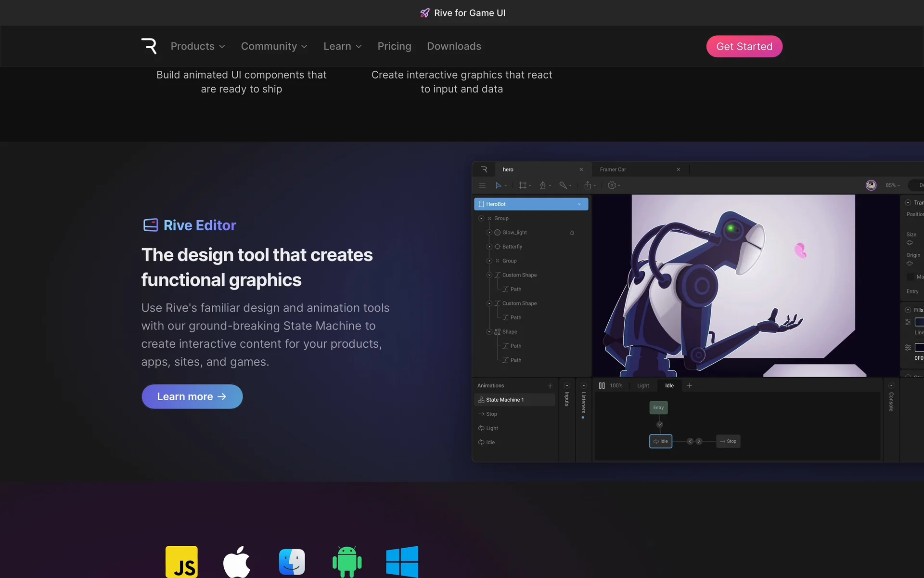Screen dimensions: 924x578
Task: Open the editor settings gear icon
Action: 612,185
